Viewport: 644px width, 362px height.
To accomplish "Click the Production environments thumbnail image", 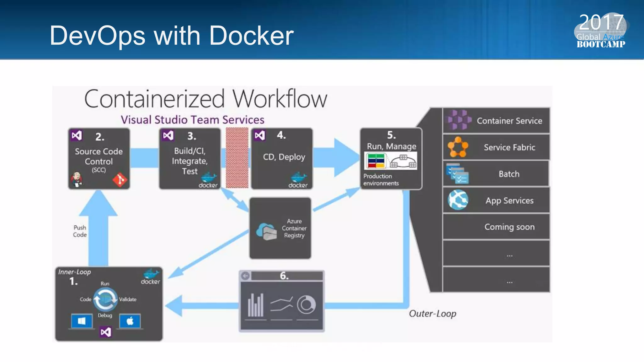I will pyautogui.click(x=391, y=161).
